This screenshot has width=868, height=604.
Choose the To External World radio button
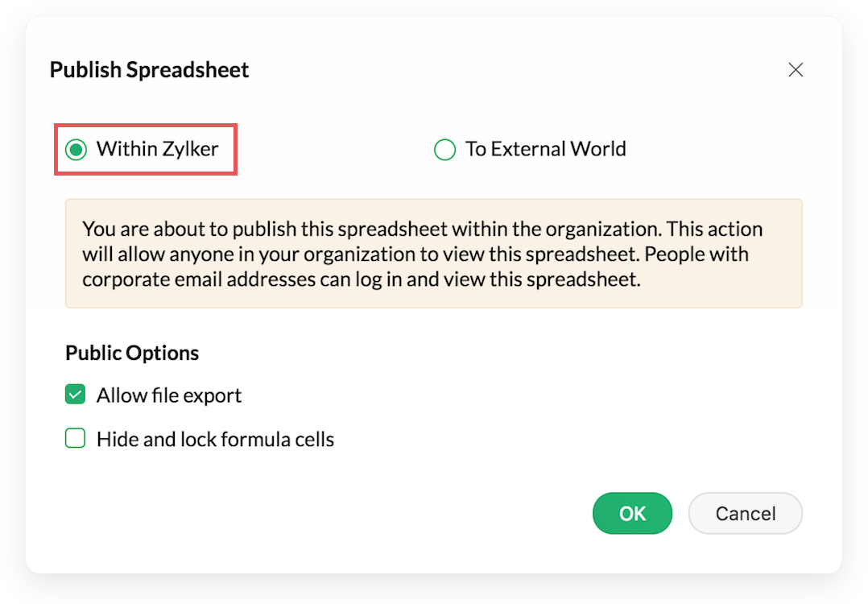(444, 150)
